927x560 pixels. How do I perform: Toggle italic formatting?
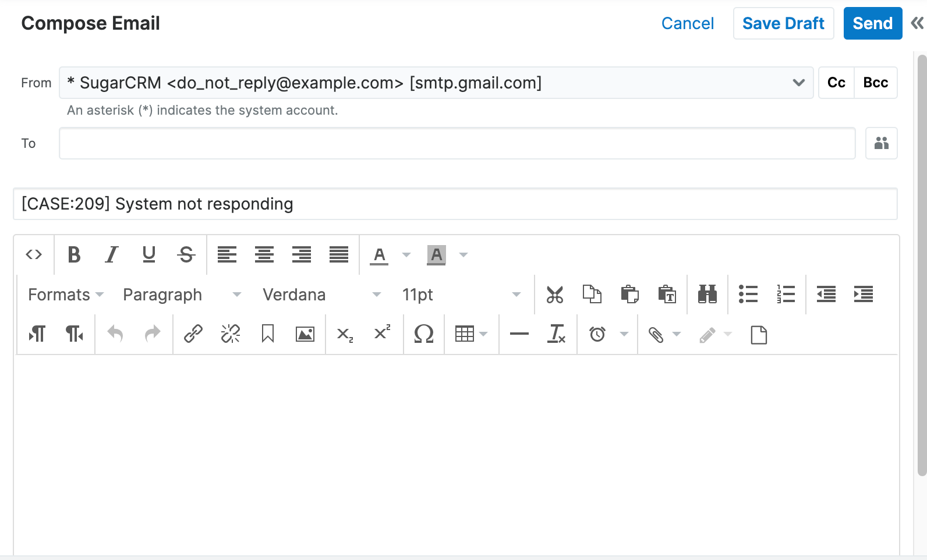111,254
